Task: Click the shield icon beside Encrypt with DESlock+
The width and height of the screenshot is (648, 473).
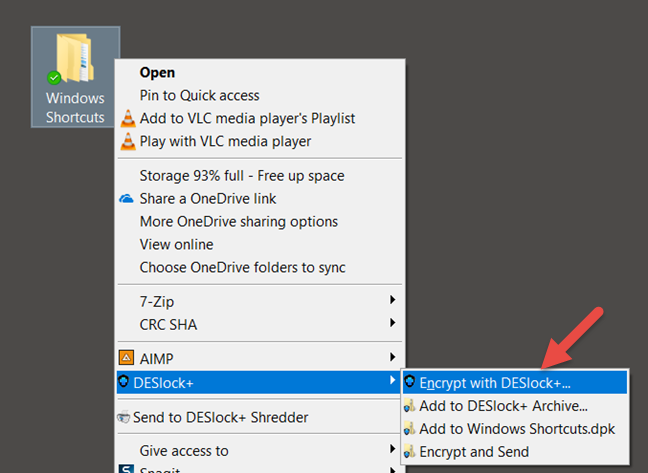Action: (x=410, y=382)
